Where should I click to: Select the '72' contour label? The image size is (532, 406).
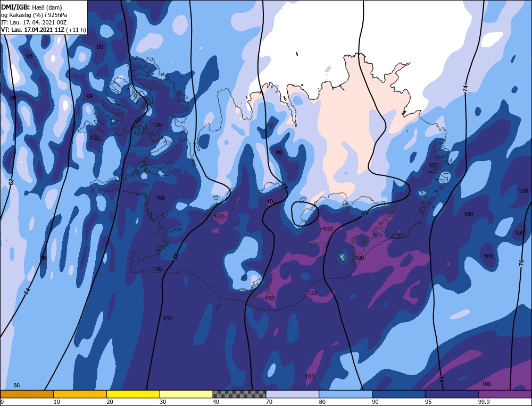pyautogui.click(x=365, y=214)
